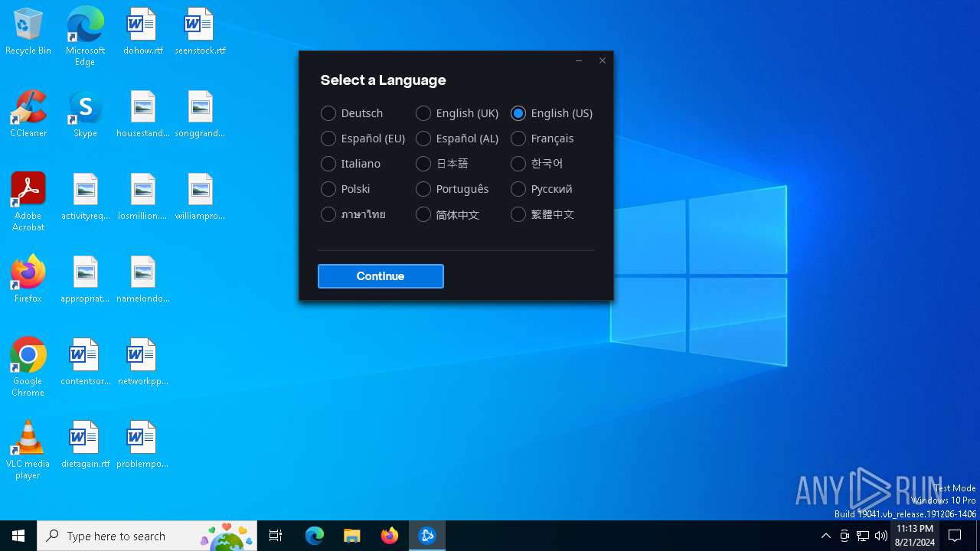
Task: Select Italiano language option
Action: (351, 164)
